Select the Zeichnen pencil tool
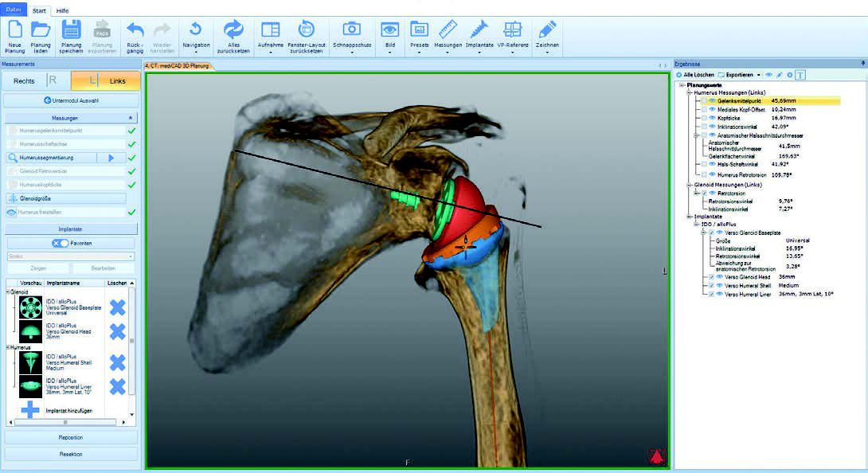 pyautogui.click(x=547, y=29)
